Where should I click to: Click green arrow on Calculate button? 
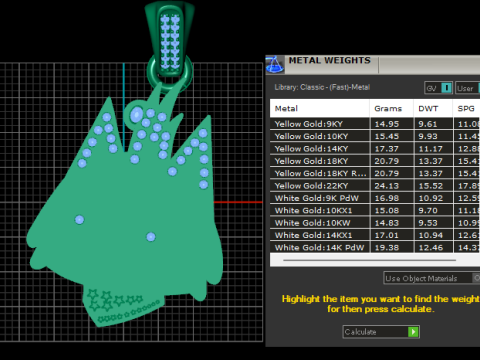[x=413, y=332]
